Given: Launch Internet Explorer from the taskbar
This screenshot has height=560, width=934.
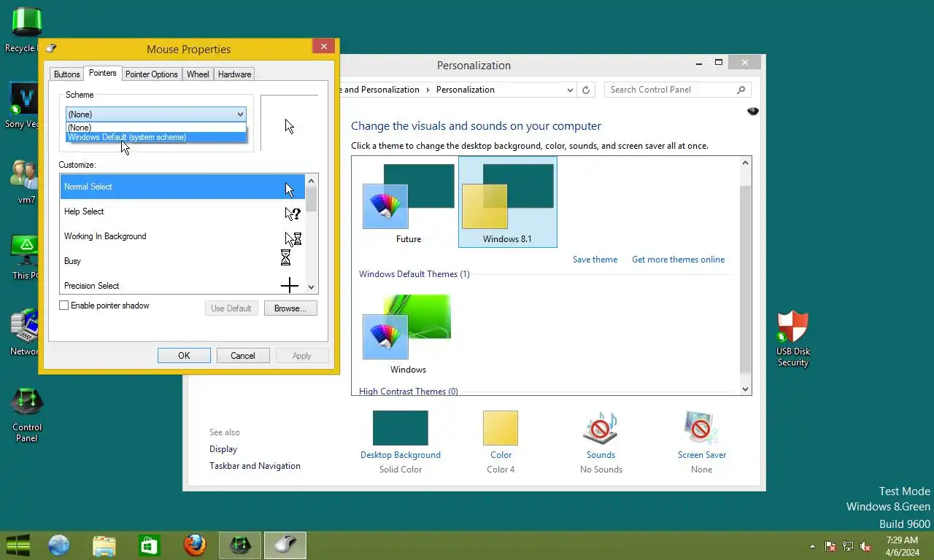Looking at the screenshot, I should (59, 545).
